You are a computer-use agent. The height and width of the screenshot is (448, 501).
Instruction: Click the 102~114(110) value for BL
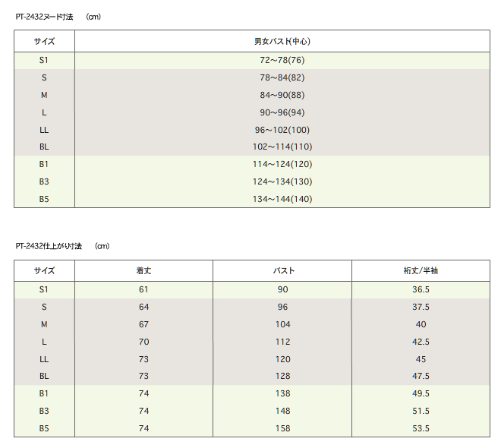click(282, 147)
